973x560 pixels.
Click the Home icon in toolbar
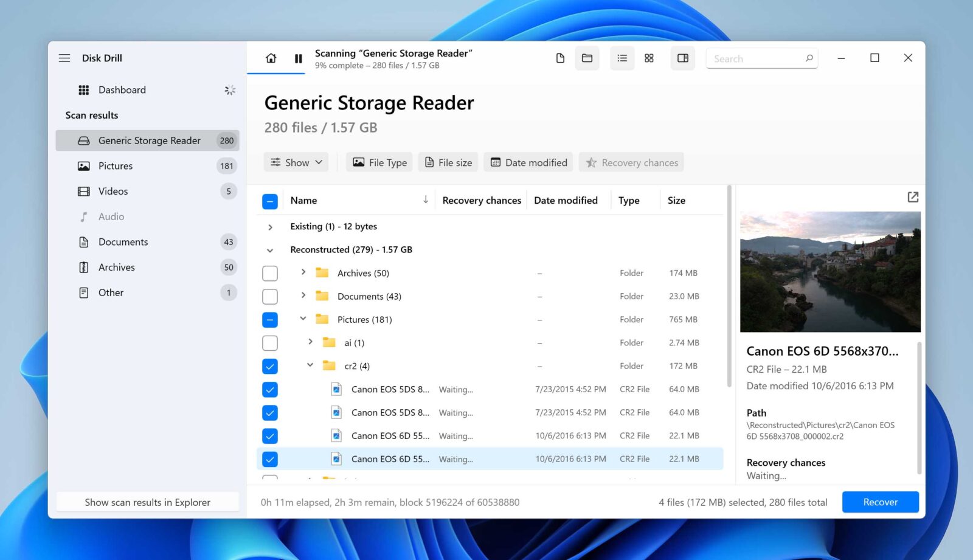(x=271, y=58)
